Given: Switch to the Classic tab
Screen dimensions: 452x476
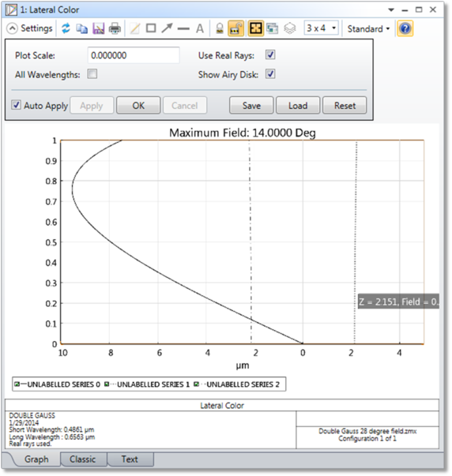Looking at the screenshot, I should click(83, 459).
